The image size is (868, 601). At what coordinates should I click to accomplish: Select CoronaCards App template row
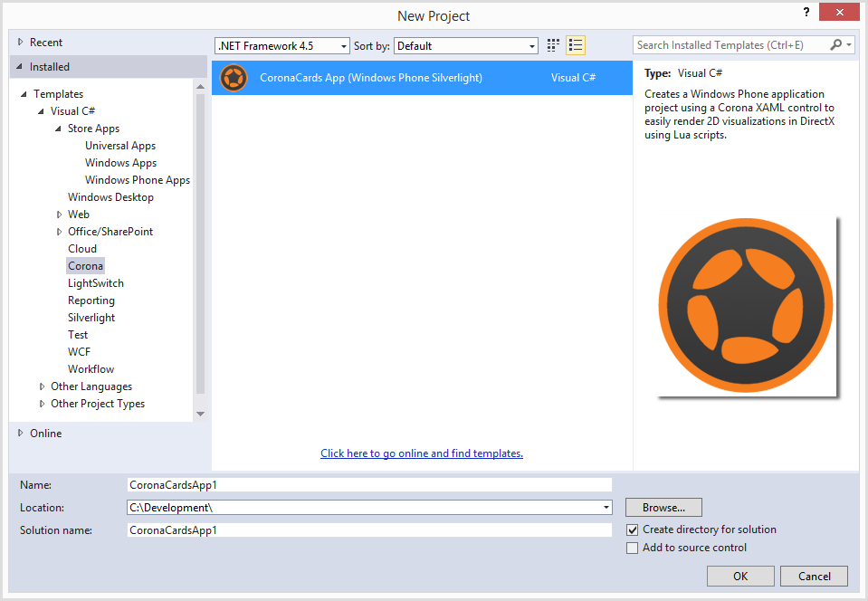[x=422, y=78]
